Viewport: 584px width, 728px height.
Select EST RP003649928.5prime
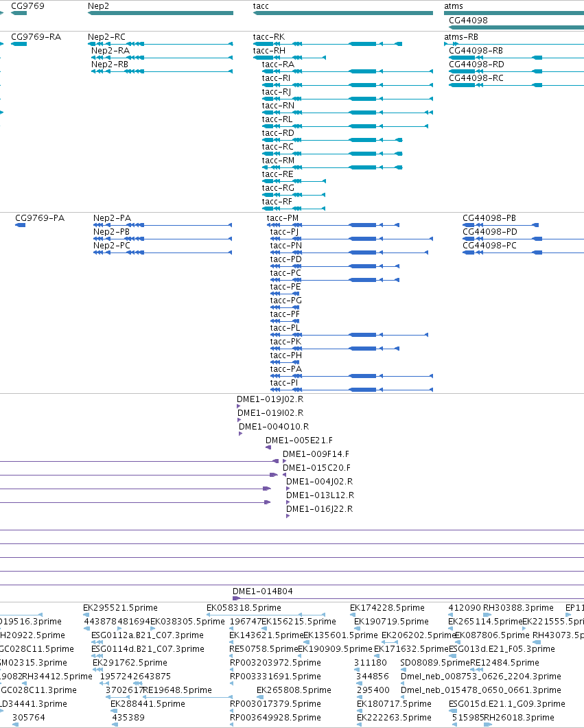(x=275, y=717)
